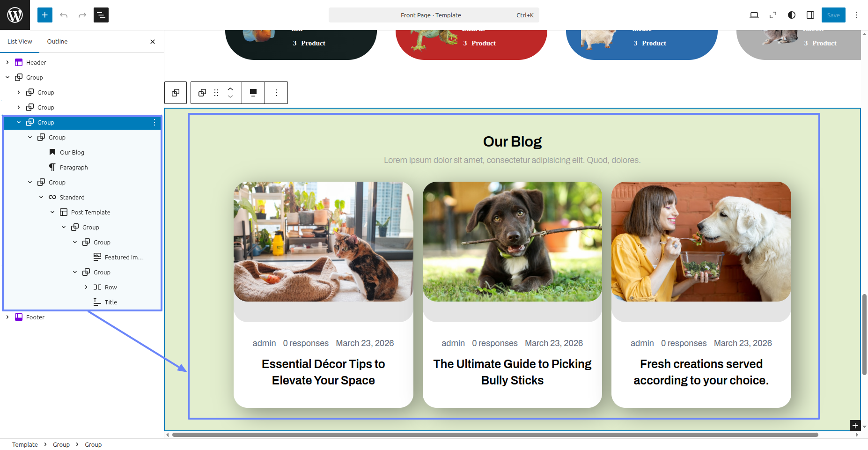Click the Redo arrow icon

(82, 15)
